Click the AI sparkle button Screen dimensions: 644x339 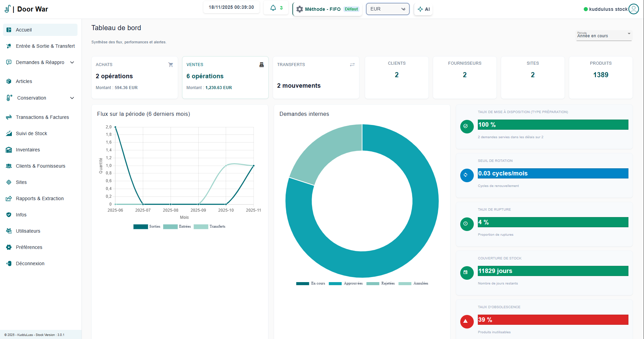tap(423, 9)
